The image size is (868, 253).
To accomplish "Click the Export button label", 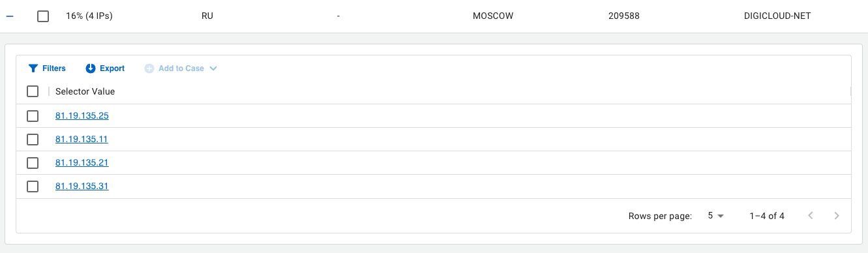I will [x=112, y=68].
